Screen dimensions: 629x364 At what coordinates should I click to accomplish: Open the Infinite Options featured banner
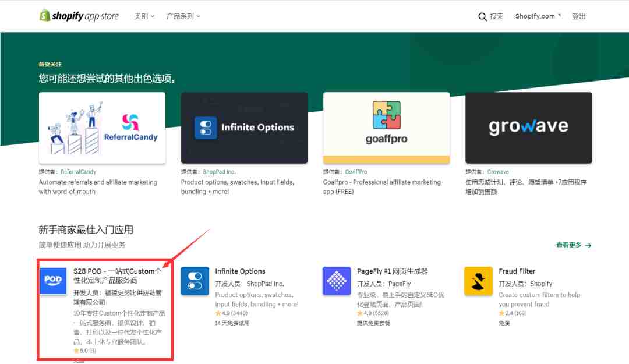[244, 128]
